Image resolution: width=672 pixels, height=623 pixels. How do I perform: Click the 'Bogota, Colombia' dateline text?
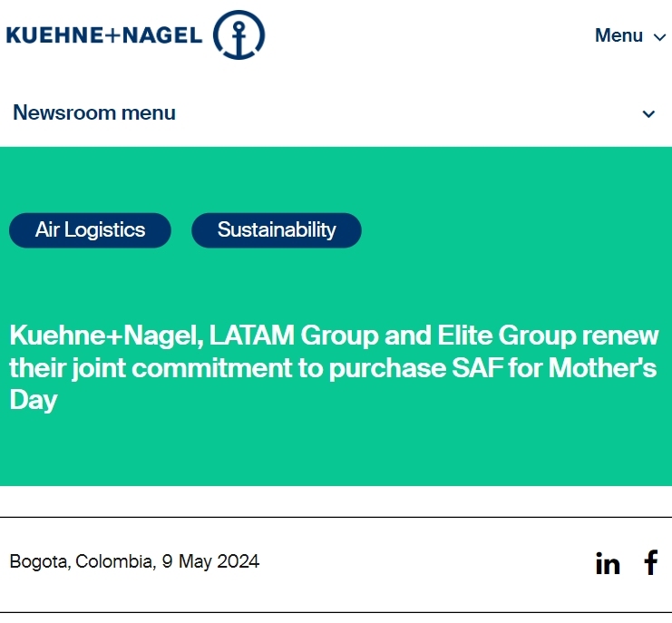81,561
